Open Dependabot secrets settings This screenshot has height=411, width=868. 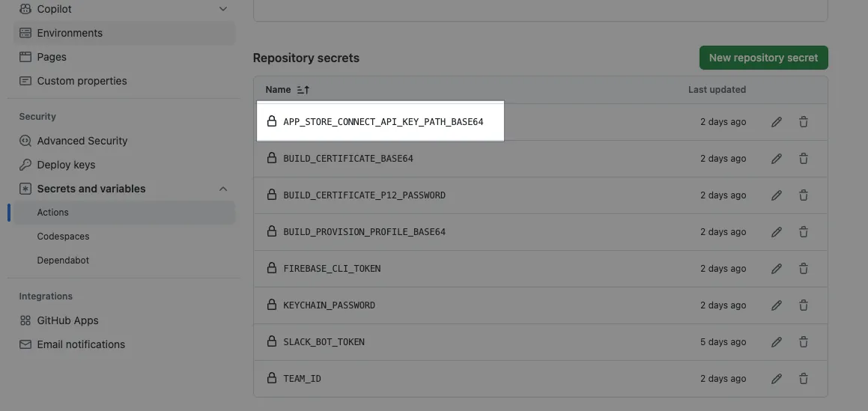coord(64,261)
